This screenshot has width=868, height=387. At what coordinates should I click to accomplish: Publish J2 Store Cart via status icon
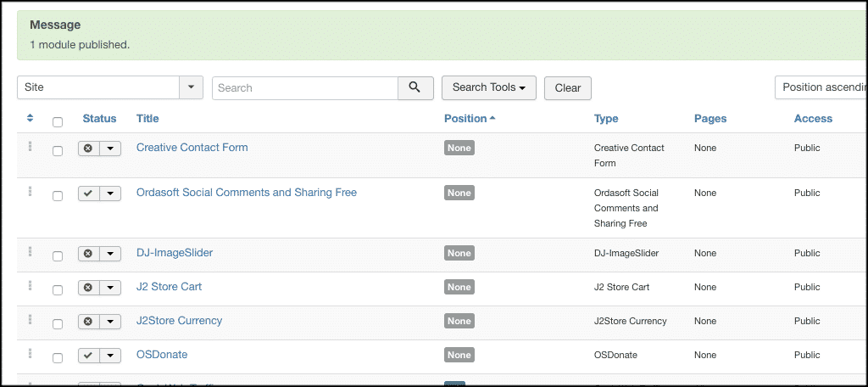88,287
